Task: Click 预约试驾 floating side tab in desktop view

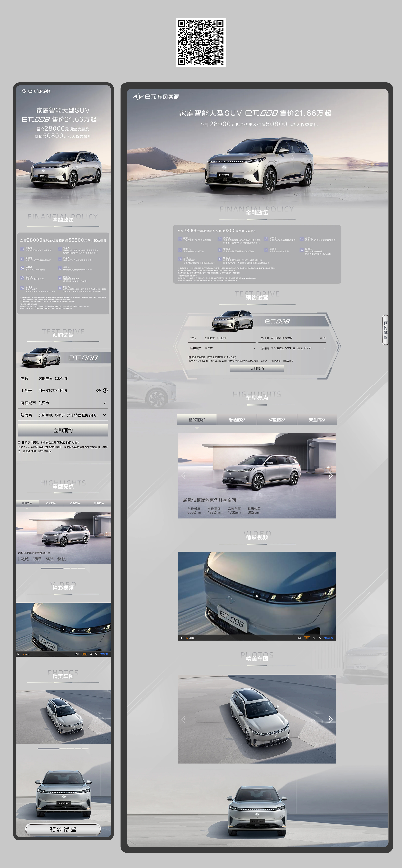Action: coord(385,330)
